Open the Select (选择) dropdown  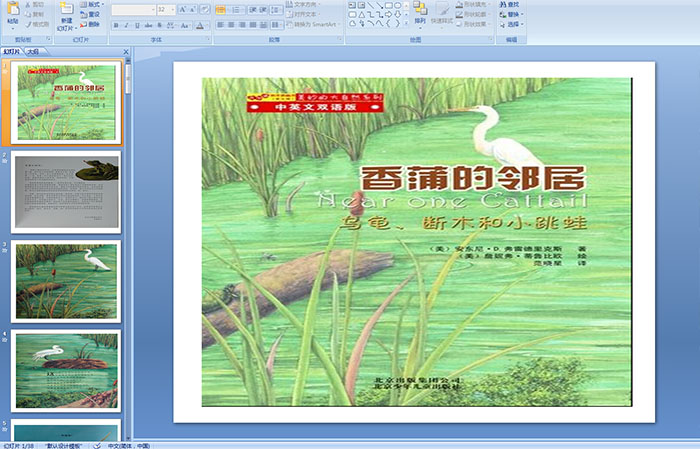[x=511, y=24]
